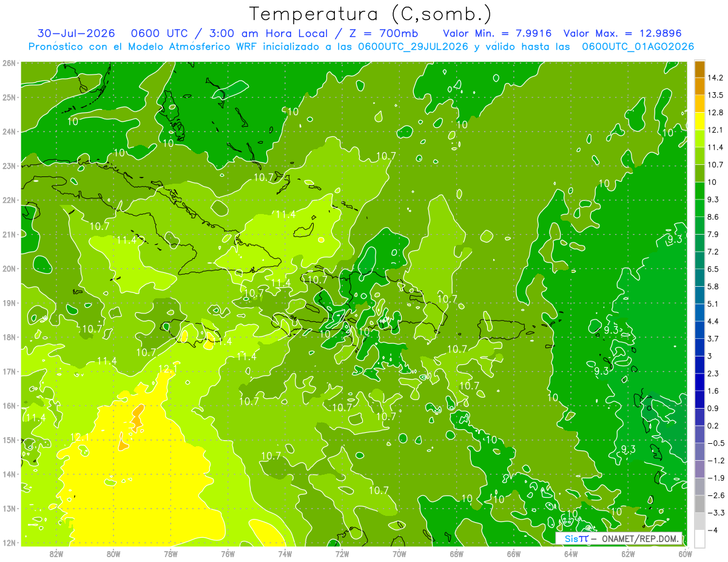
Task: Click the "62W" longitude axis label
Action: point(629,554)
